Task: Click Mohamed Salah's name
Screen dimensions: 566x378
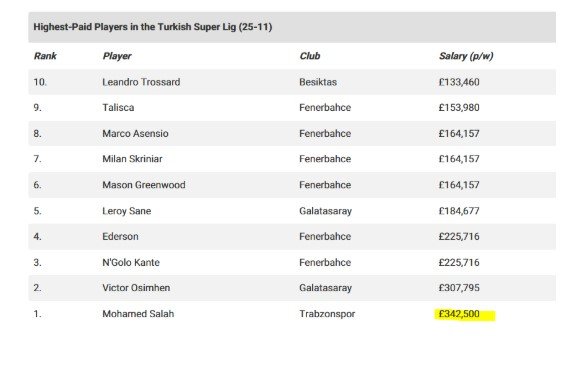Action: point(138,314)
